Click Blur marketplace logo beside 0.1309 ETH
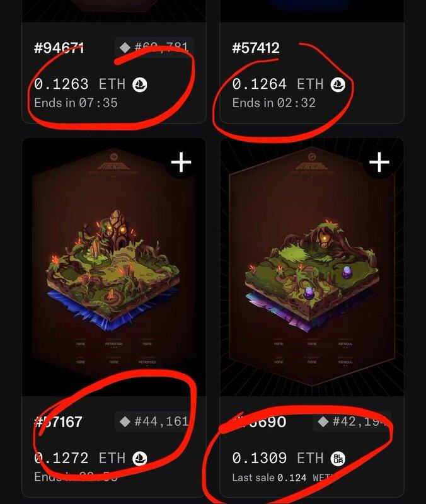The width and height of the screenshot is (426, 504). pyautogui.click(x=338, y=458)
